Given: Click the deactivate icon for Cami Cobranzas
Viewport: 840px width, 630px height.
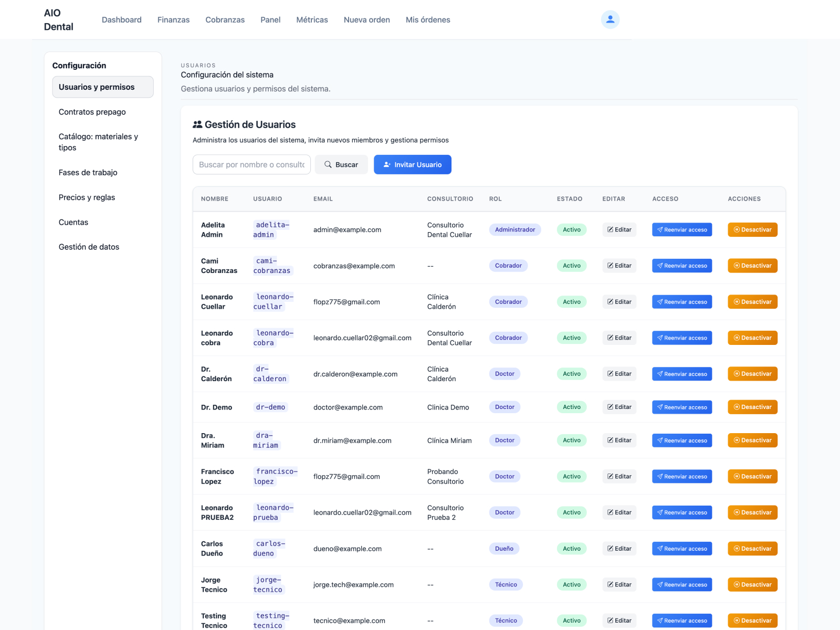Looking at the screenshot, I should coord(737,266).
